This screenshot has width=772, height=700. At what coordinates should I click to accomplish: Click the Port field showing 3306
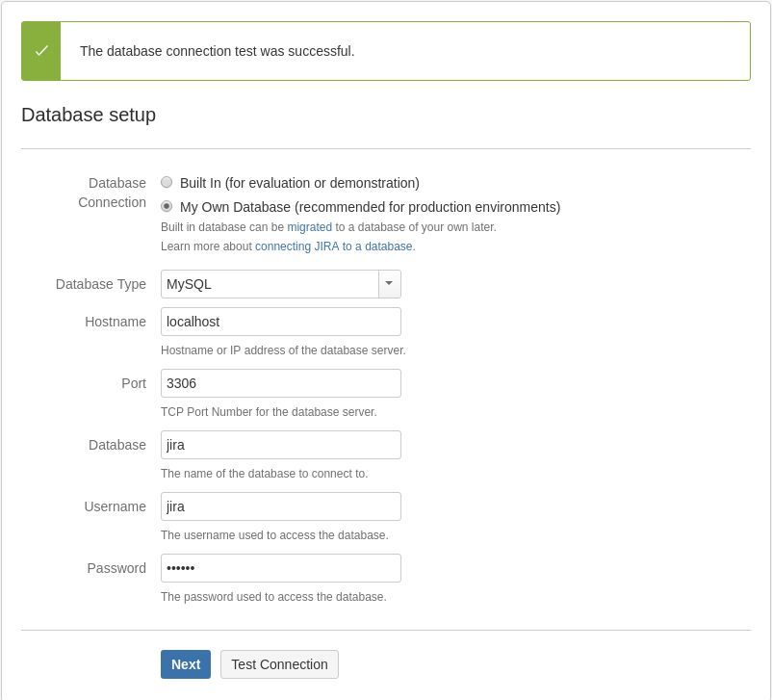coord(280,383)
